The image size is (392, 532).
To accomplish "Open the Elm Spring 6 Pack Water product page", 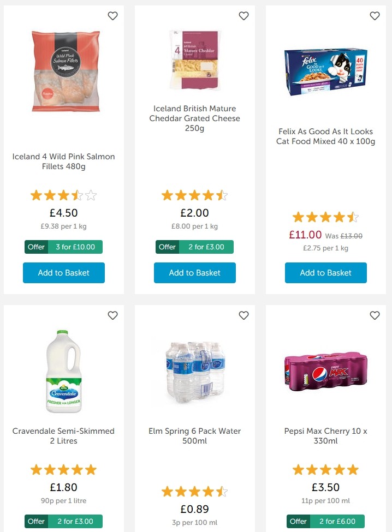I will click(194, 435).
